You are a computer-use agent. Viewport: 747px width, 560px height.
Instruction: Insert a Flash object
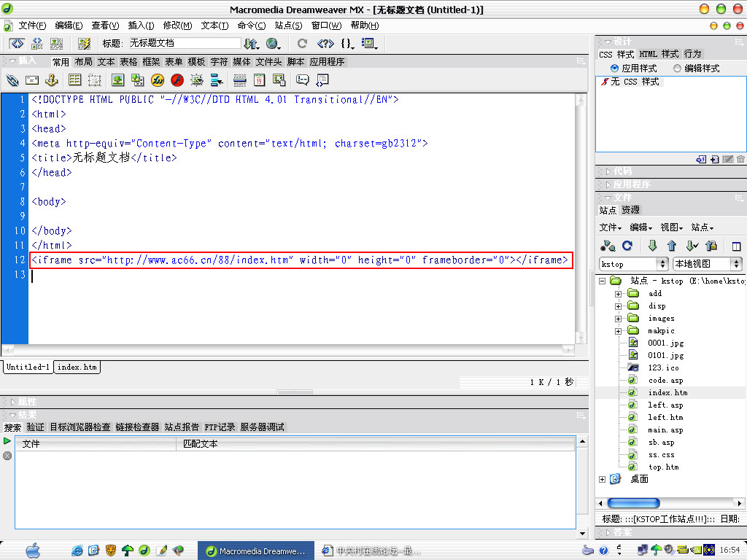point(177,80)
